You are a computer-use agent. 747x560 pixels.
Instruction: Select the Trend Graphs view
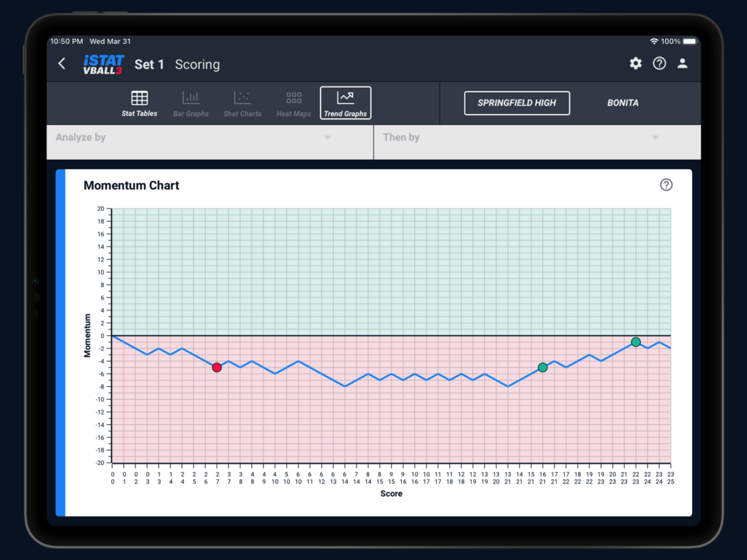(x=345, y=103)
